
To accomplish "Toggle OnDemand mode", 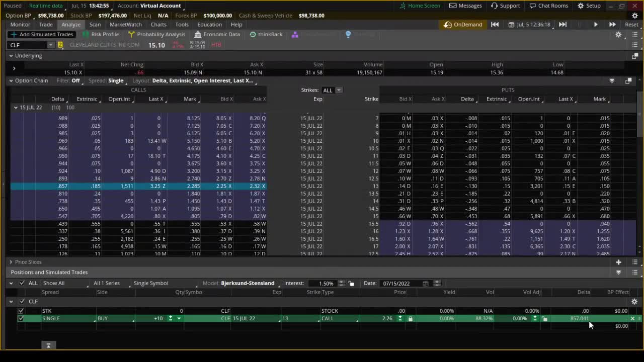I will pyautogui.click(x=463, y=25).
